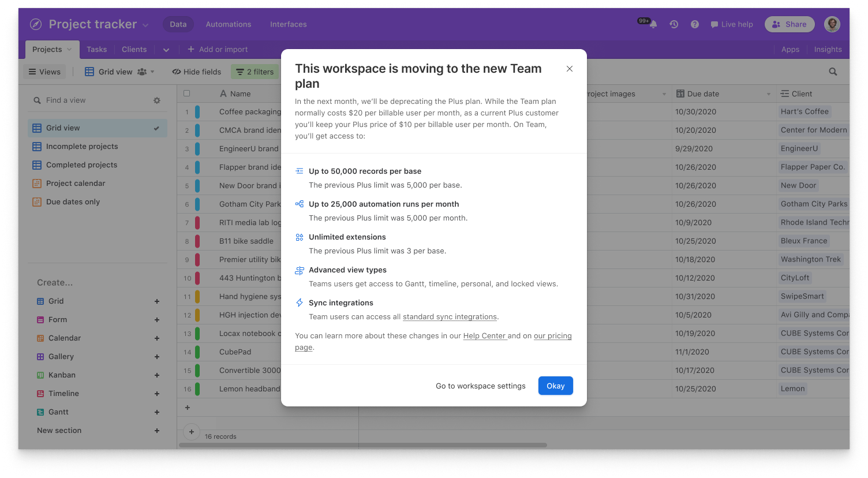868x478 pixels.
Task: Open view settings gear in sidebar
Action: [x=156, y=100]
